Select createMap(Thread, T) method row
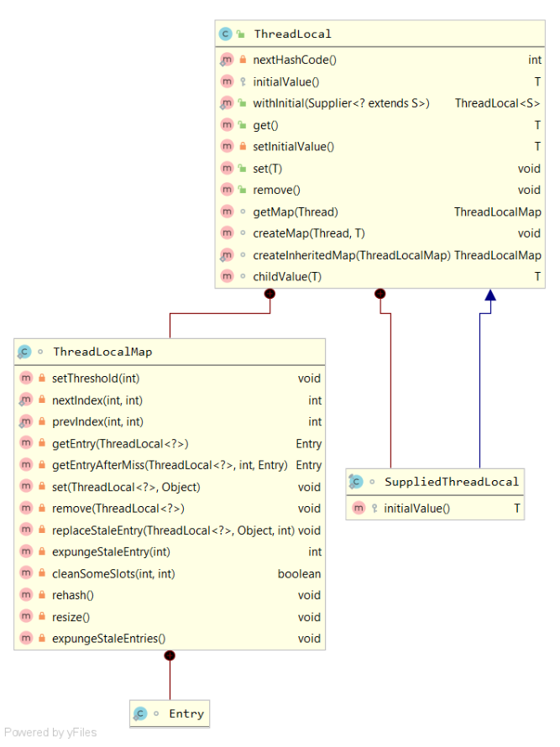Image resolution: width=560 pixels, height=747 pixels. (379, 233)
